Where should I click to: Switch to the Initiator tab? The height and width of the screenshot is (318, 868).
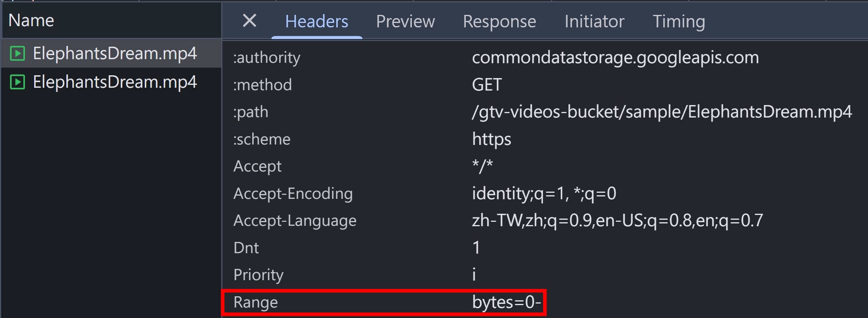pos(594,21)
